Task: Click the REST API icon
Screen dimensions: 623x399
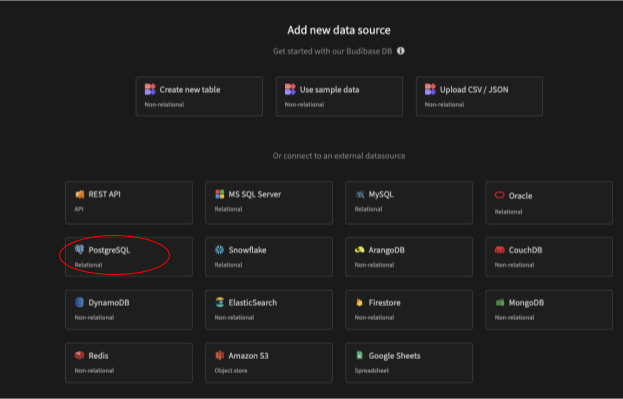Action: pyautogui.click(x=79, y=194)
